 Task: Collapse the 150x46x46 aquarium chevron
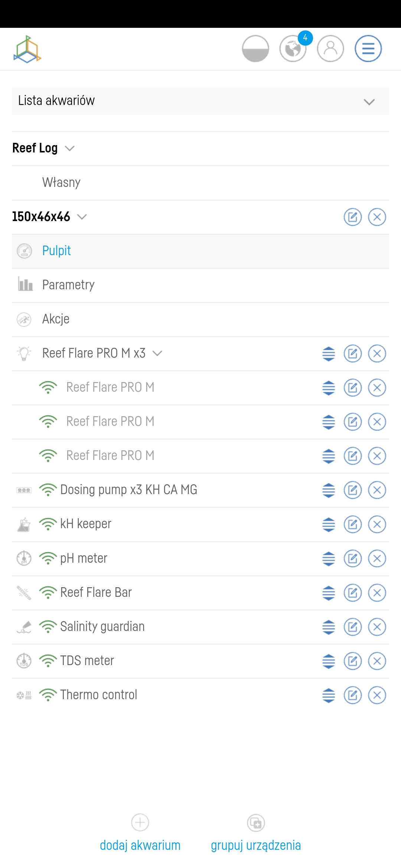click(x=82, y=217)
